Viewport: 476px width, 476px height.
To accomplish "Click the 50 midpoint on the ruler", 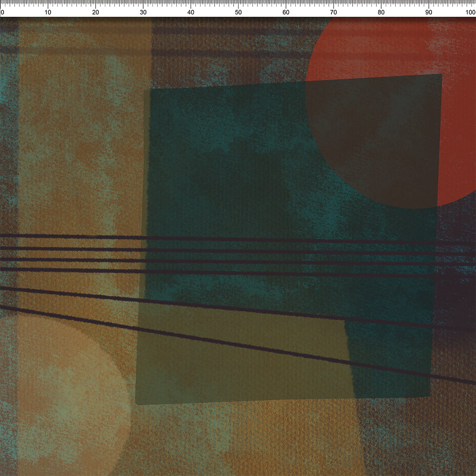I will tap(238, 12).
